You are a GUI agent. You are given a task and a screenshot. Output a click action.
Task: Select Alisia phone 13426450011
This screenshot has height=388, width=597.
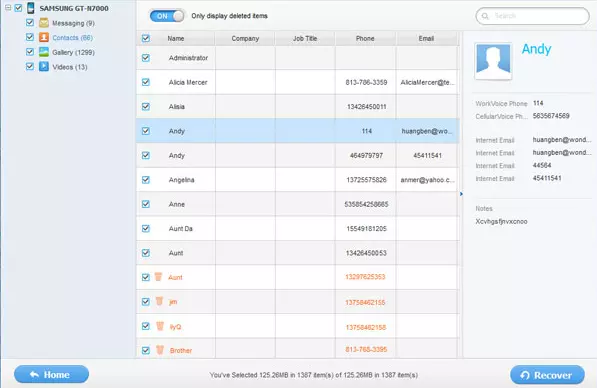[366, 107]
